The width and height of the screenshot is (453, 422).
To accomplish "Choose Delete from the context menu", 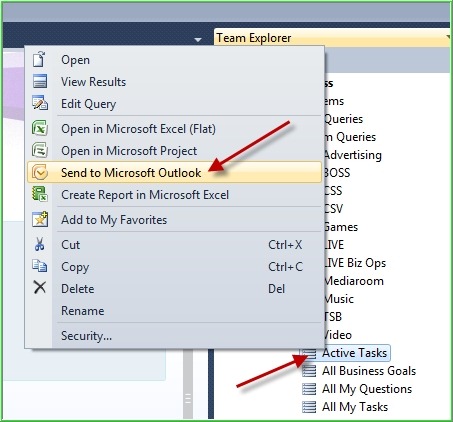I will 174,289.
